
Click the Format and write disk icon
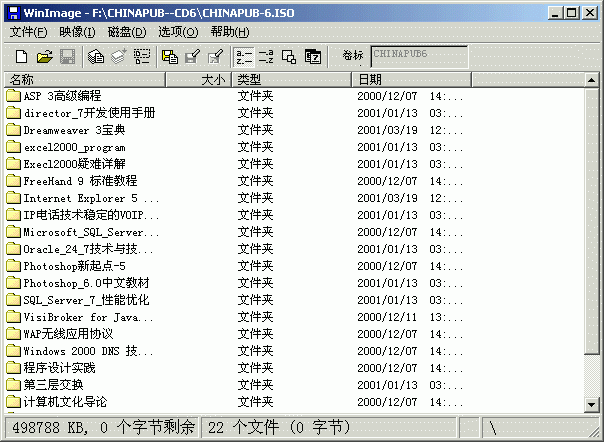[x=216, y=57]
